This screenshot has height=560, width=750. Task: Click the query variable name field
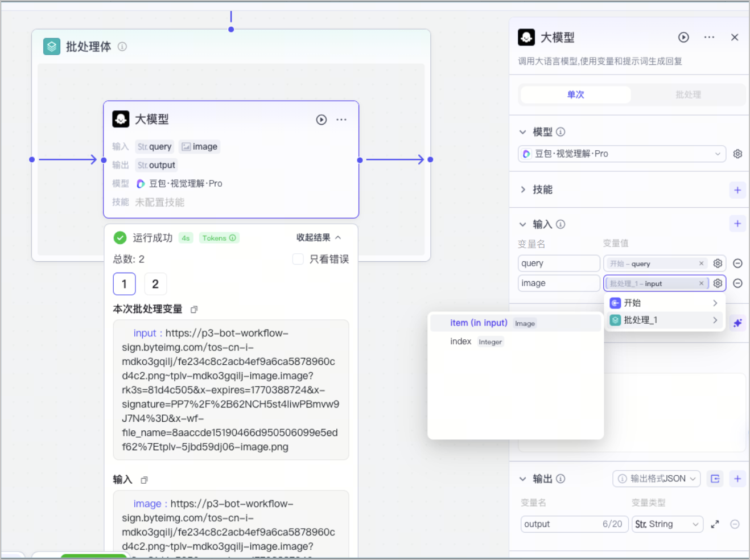pyautogui.click(x=559, y=263)
